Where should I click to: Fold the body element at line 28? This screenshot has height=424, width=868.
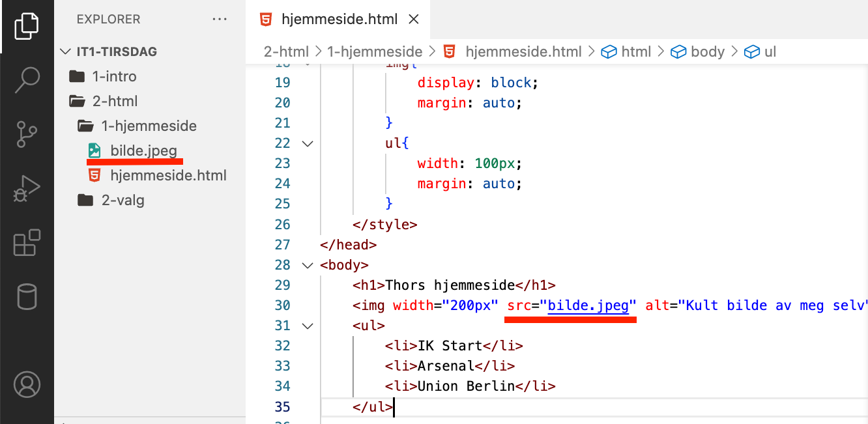coord(308,265)
